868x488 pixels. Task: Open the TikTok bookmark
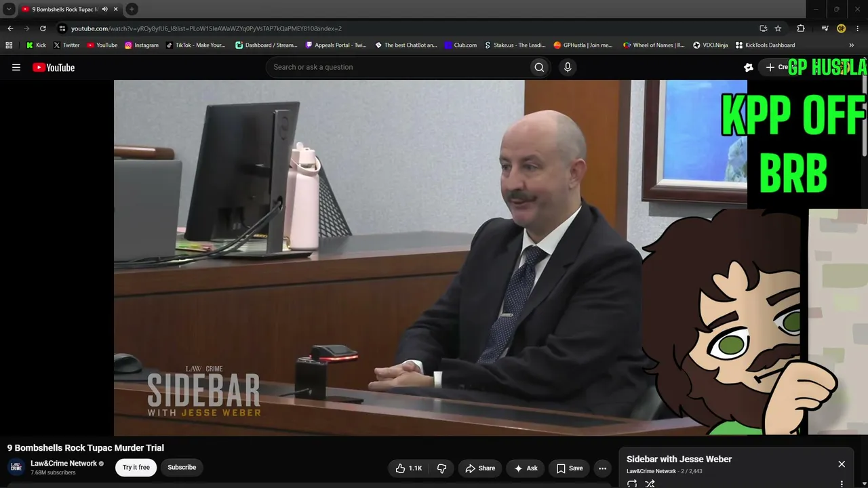[x=196, y=45]
